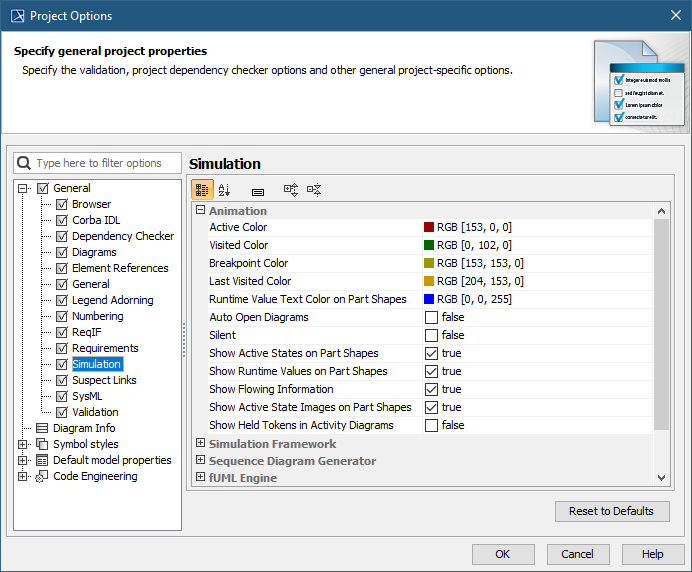This screenshot has height=572, width=692.
Task: Toggle the Silent checkbox
Action: coord(431,335)
